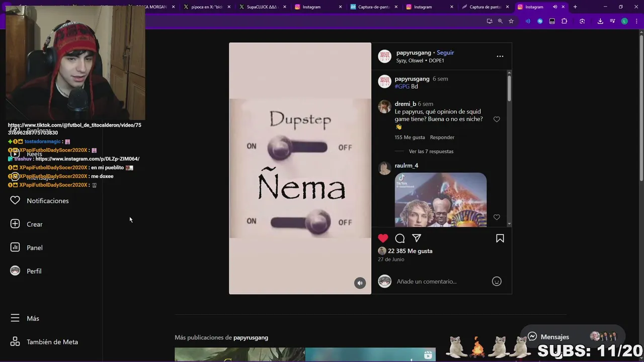Open first thumbnail under Más publicaciones
644x362 pixels.
[239, 354]
